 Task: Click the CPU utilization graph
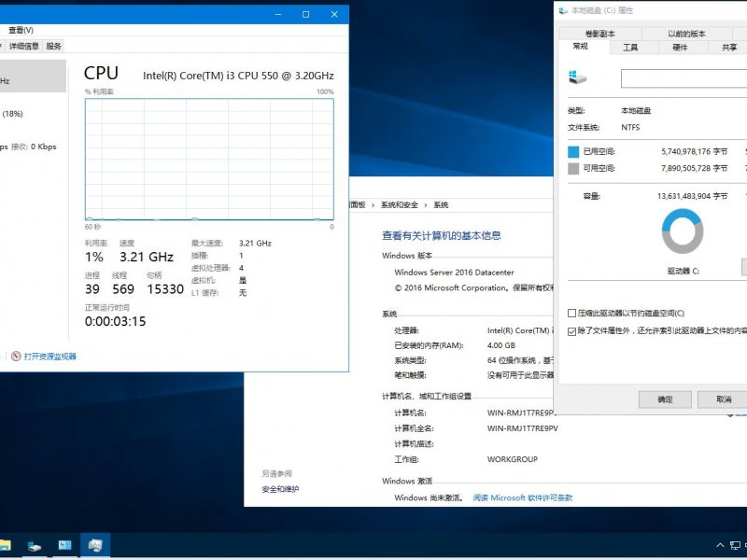coord(209,160)
